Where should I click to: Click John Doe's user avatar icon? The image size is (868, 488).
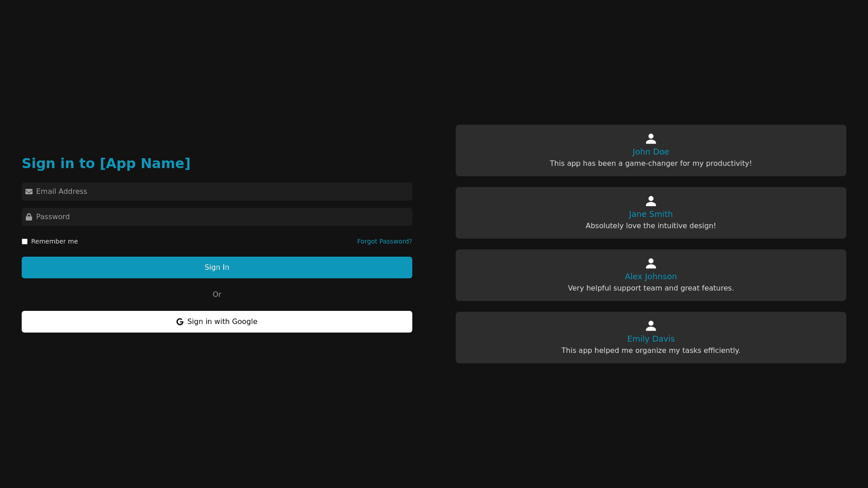pos(651,139)
